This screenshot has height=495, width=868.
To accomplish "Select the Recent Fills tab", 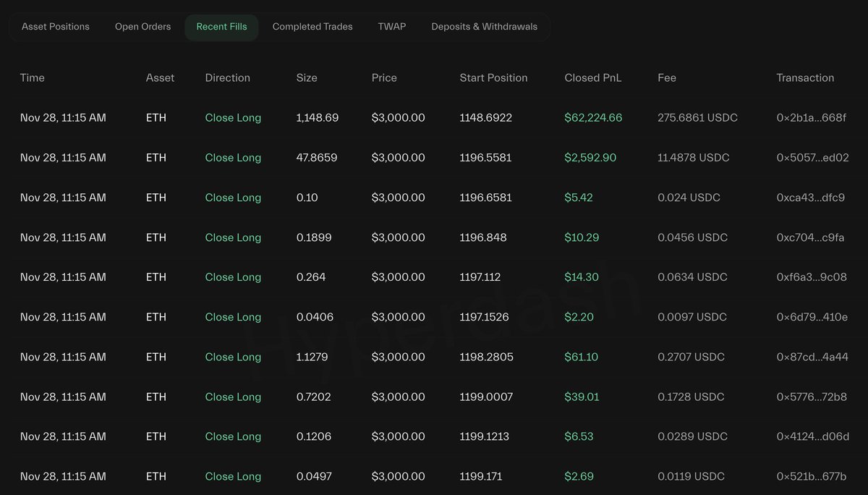I will click(x=221, y=27).
